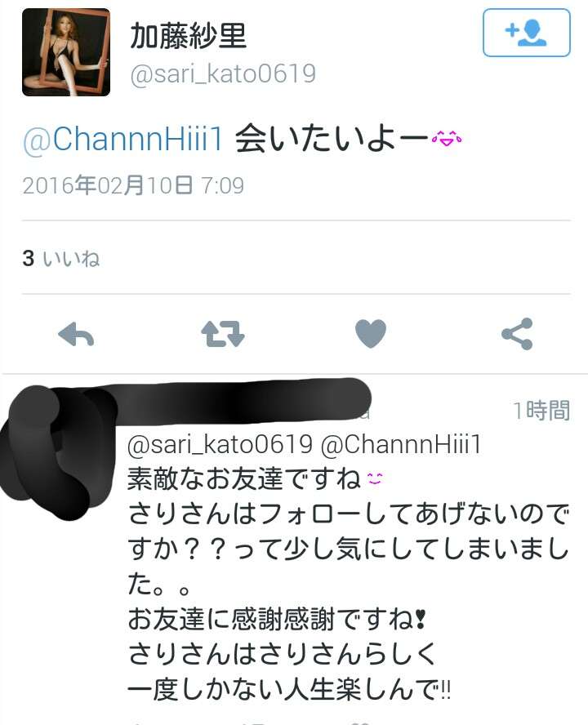The width and height of the screenshot is (588, 725).
Task: Tap the pink crying emoji after 会いたいよー
Action: (447, 138)
